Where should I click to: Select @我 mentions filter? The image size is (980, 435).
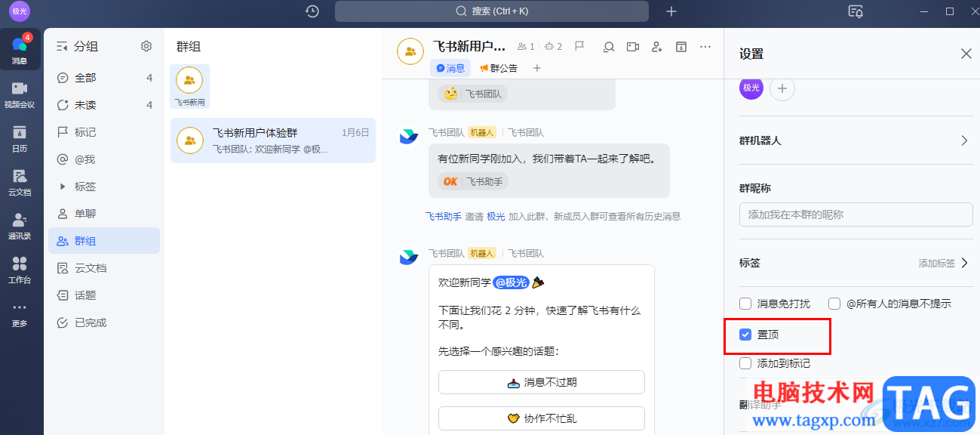coord(104,159)
